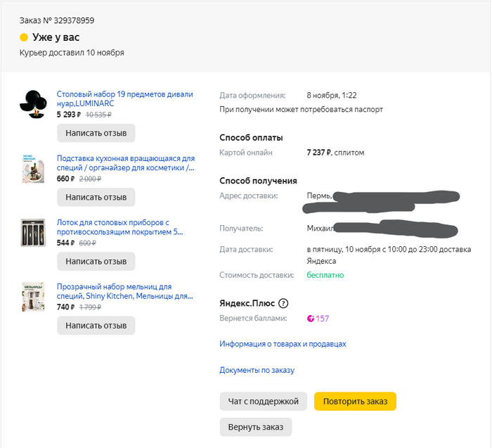
Task: Write a review for the spice mills
Action: click(96, 326)
